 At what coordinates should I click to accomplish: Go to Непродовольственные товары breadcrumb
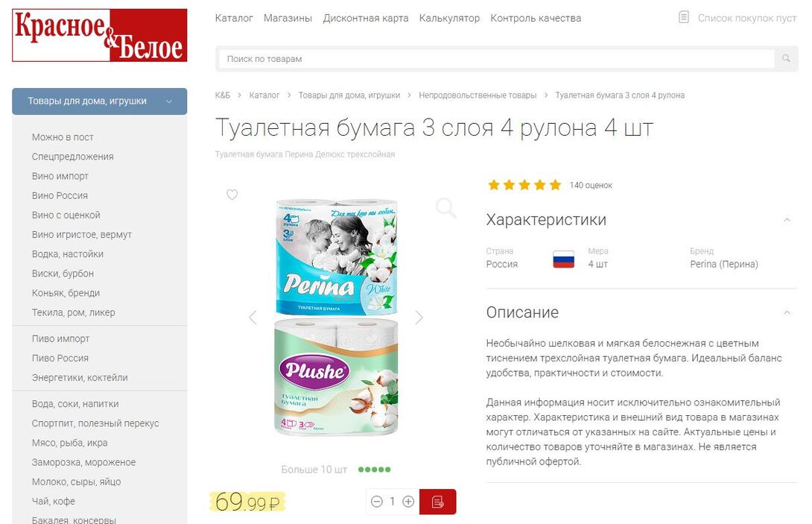point(478,95)
